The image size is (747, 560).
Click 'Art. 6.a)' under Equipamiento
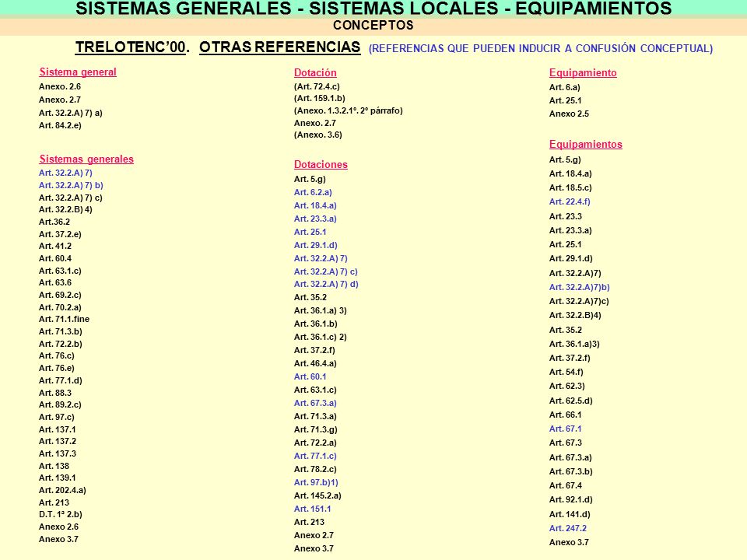[x=565, y=87]
